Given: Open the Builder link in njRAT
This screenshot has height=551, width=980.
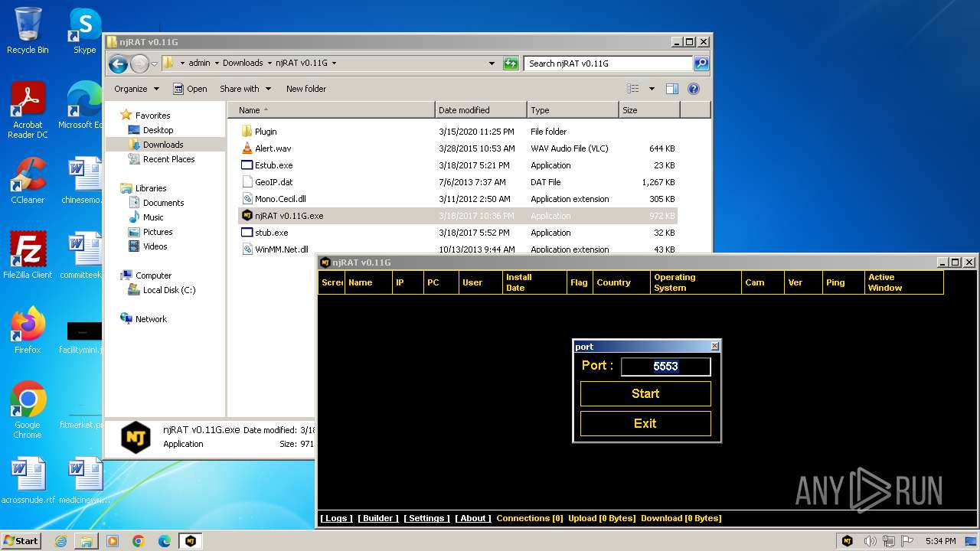Looking at the screenshot, I should [378, 518].
